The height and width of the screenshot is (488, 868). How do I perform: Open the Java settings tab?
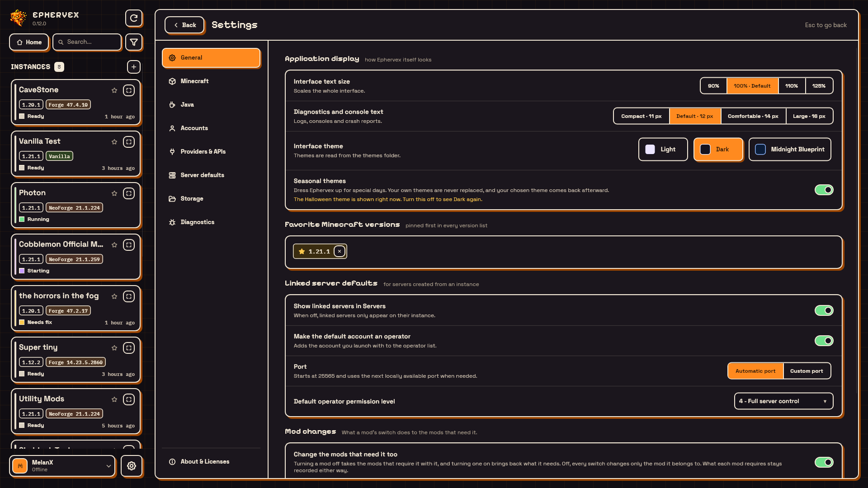point(211,105)
